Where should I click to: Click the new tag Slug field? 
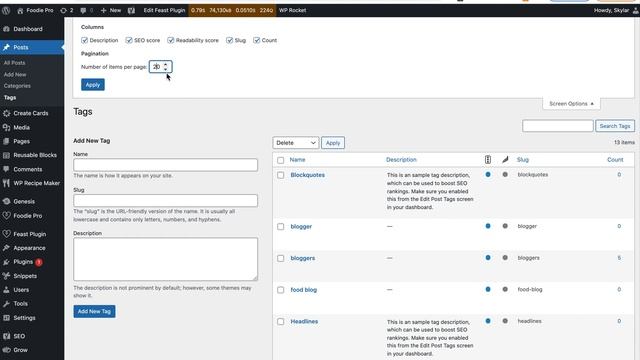click(165, 200)
